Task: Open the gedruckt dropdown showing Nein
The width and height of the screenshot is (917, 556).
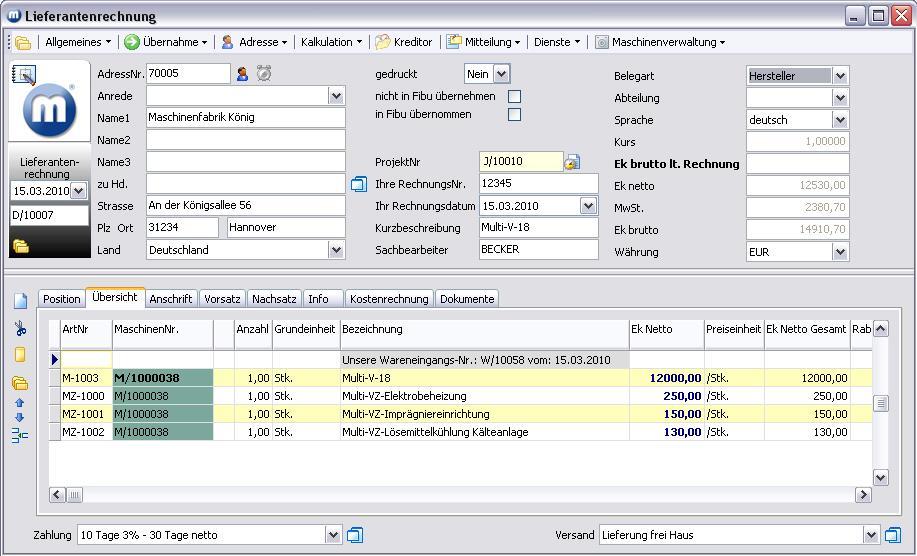Action: 501,74
